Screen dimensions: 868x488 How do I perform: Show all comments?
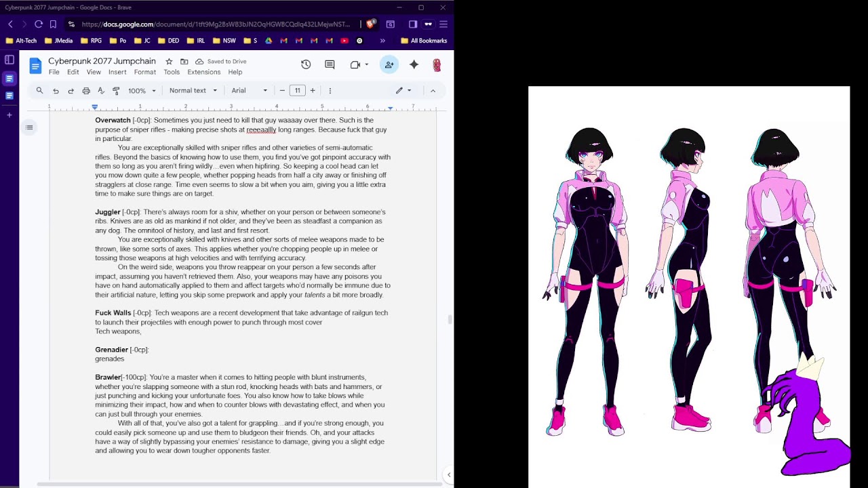tap(330, 64)
